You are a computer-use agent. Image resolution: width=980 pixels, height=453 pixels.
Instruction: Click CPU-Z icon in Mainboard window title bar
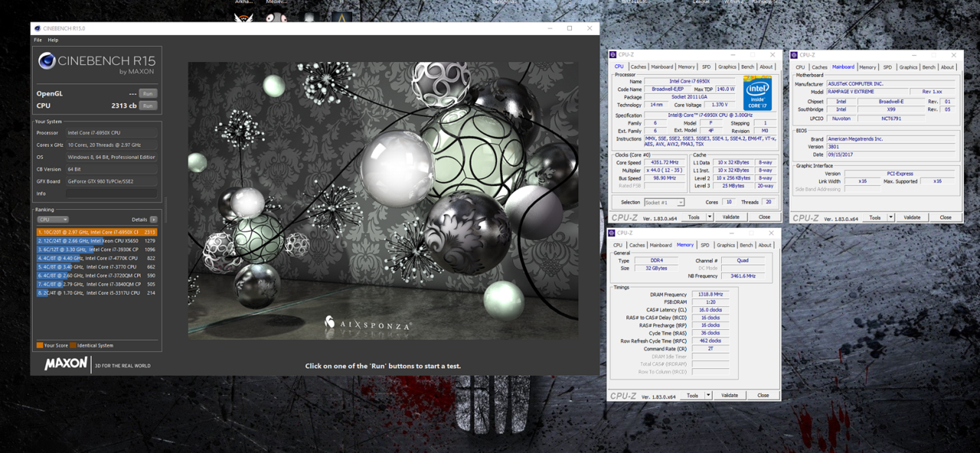795,55
